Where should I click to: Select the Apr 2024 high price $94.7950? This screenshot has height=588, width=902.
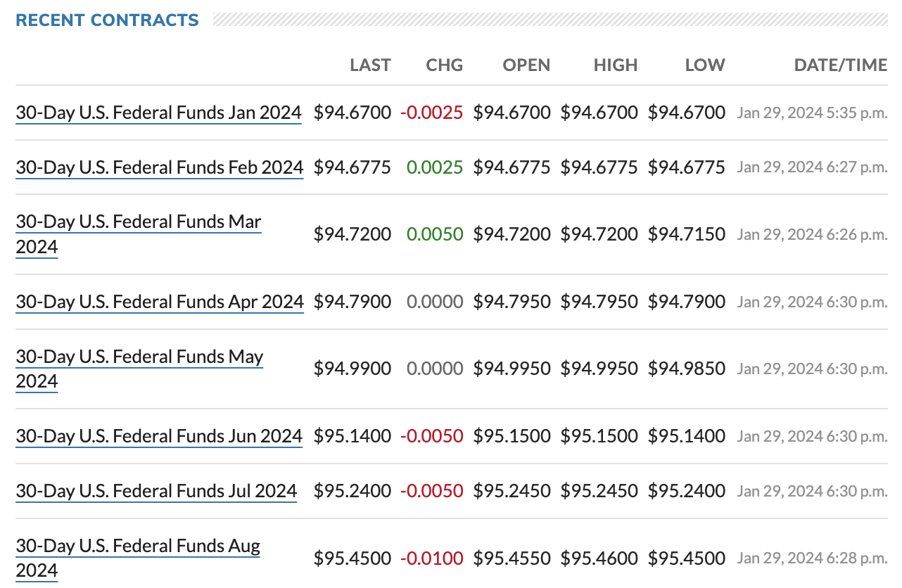click(x=599, y=302)
